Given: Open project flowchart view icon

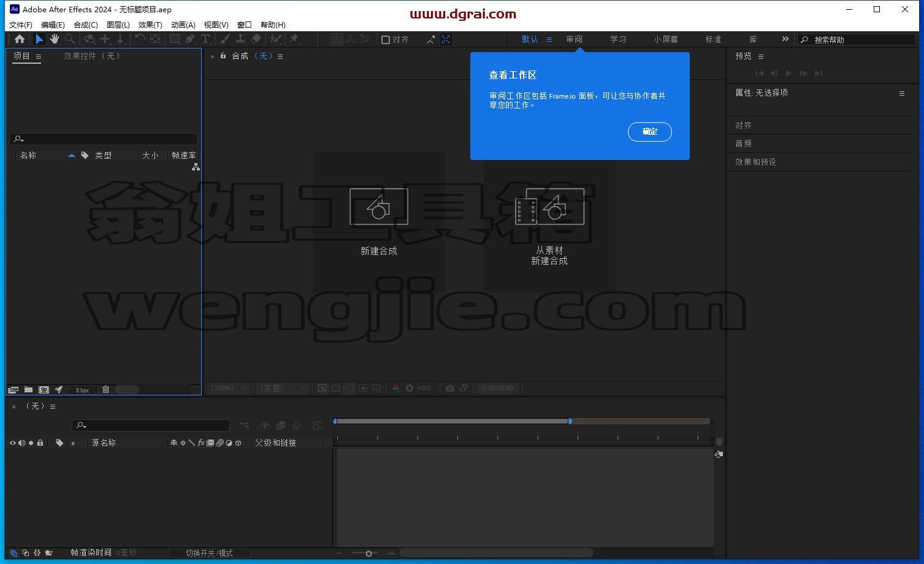Looking at the screenshot, I should pos(196,167).
